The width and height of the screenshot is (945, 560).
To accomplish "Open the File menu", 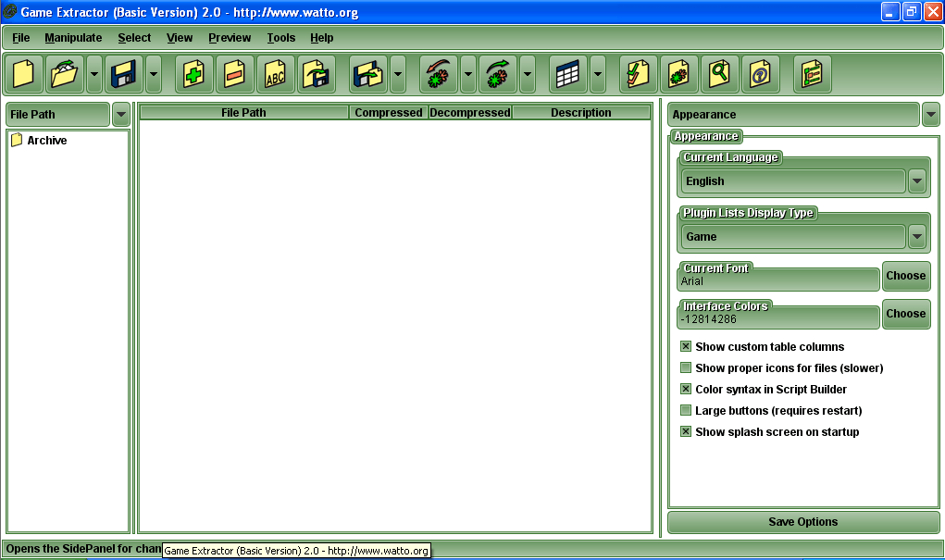I will (20, 37).
